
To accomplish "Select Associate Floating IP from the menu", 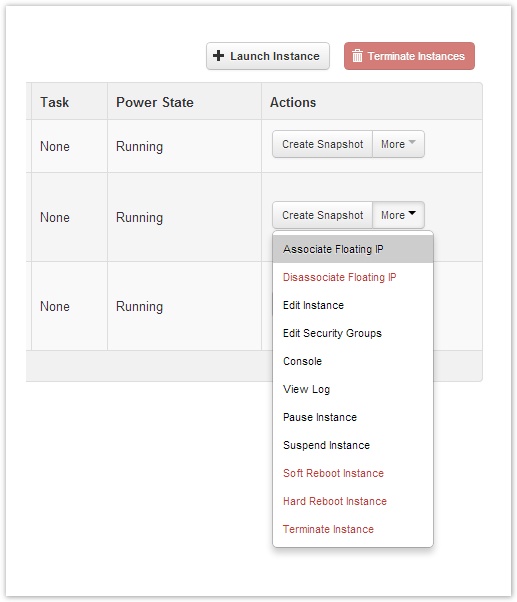I will [x=353, y=249].
